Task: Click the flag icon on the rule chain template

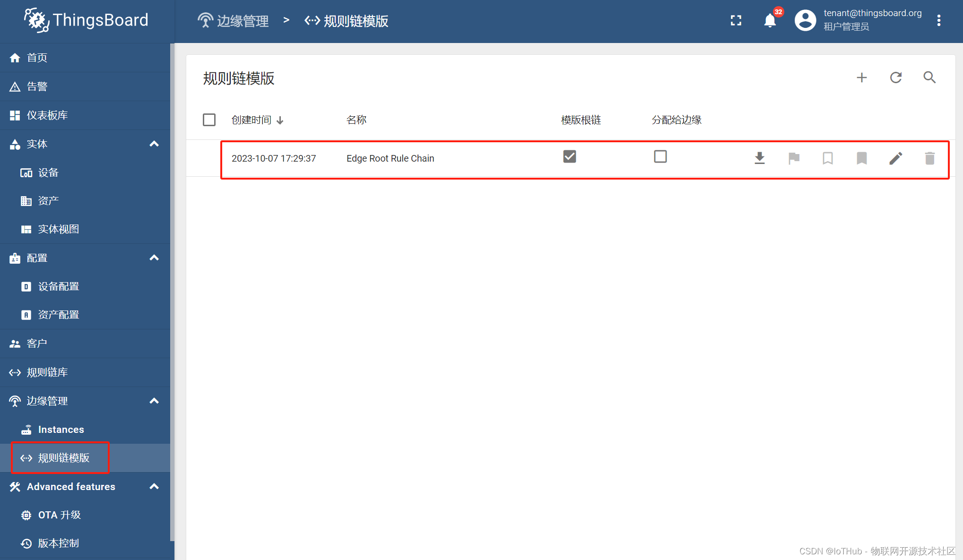Action: (x=794, y=158)
